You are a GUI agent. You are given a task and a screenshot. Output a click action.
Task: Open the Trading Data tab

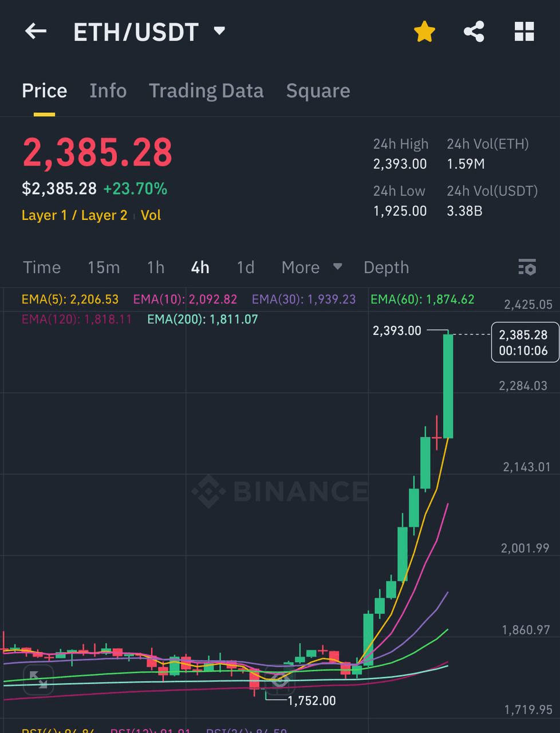(x=206, y=91)
